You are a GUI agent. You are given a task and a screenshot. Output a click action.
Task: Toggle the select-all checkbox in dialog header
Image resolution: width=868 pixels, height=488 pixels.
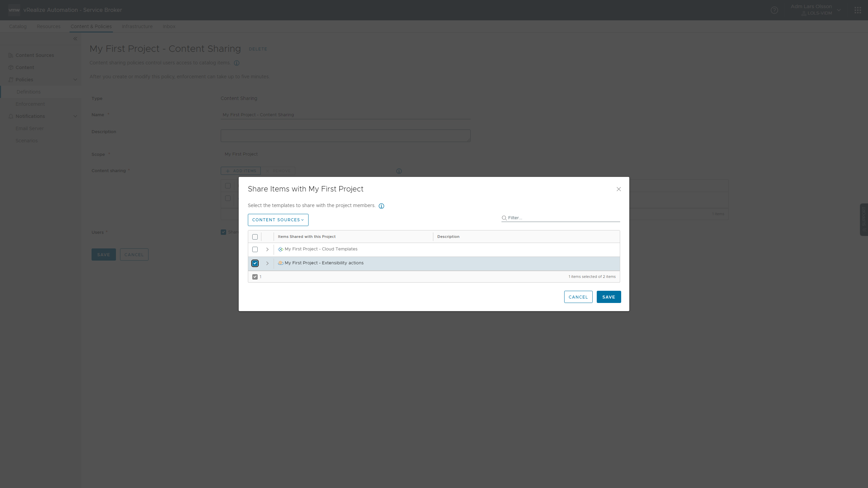point(255,237)
